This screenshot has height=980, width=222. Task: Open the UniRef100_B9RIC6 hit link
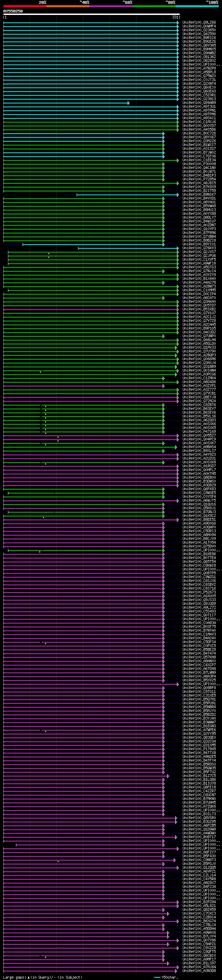[199, 38]
